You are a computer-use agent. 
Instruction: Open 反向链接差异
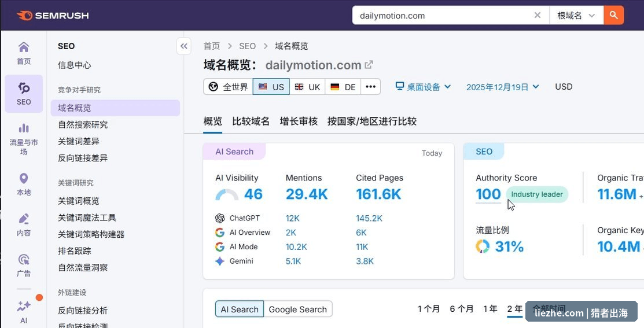pyautogui.click(x=83, y=158)
